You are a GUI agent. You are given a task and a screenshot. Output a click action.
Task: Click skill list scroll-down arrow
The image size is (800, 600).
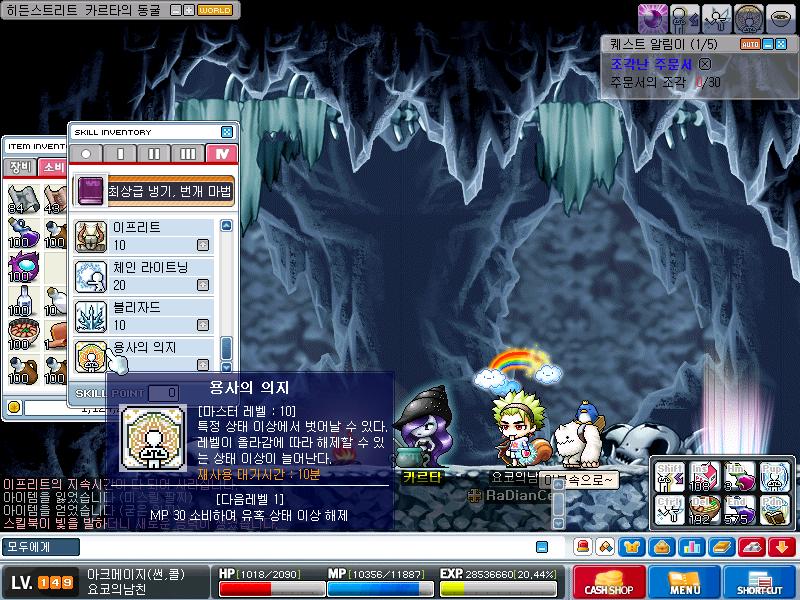point(227,367)
